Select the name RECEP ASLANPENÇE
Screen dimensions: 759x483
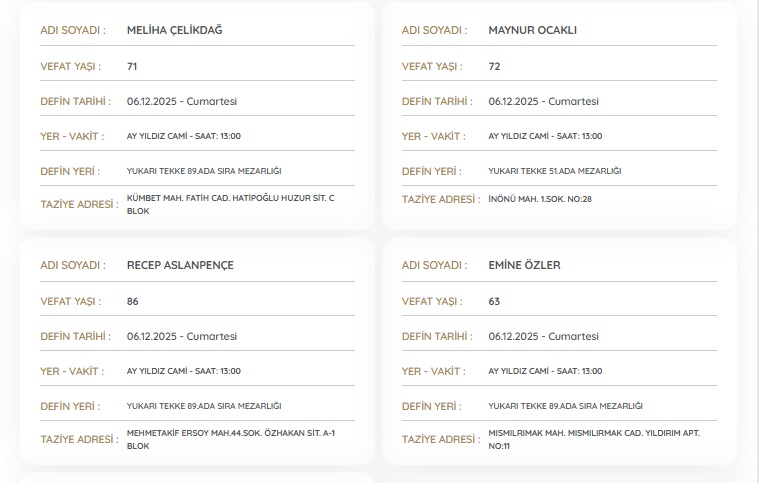(180, 265)
